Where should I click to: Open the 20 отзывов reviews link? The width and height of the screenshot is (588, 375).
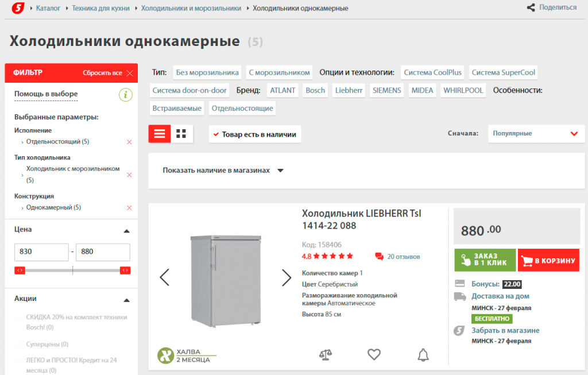[404, 257]
